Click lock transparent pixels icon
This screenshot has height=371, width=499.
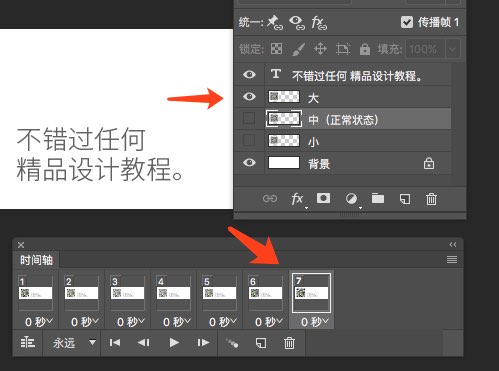click(x=276, y=49)
